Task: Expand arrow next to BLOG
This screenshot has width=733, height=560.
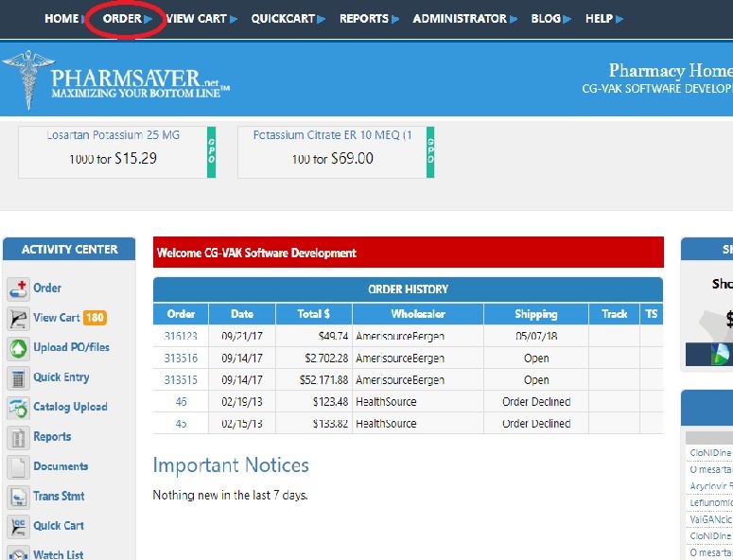Action: [567, 19]
